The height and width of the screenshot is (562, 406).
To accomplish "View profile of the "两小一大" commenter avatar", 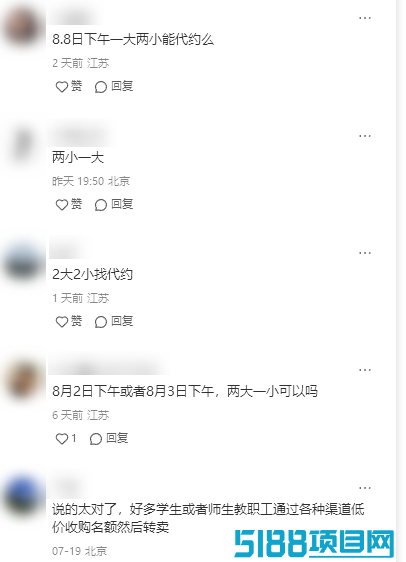I will (x=22, y=145).
